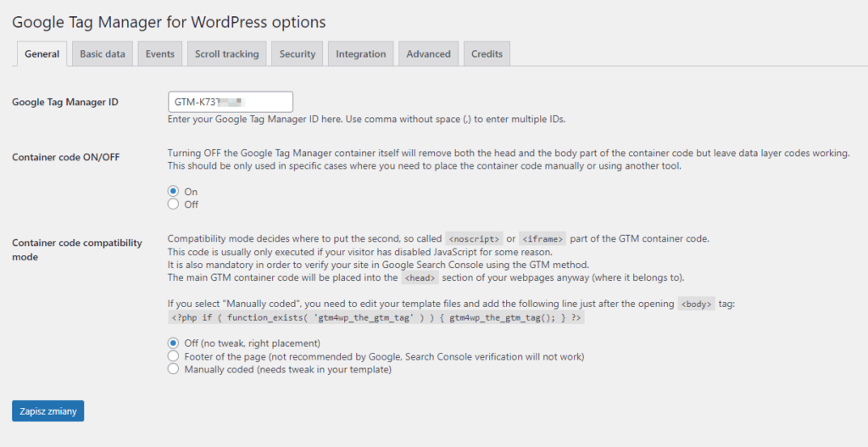Choose Footer of the page option
The height and width of the screenshot is (447, 868).
pos(173,356)
